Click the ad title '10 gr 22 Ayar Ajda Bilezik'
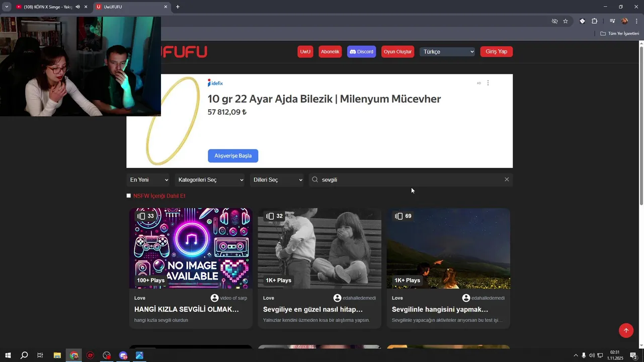The height and width of the screenshot is (362, 644). pyautogui.click(x=271, y=99)
